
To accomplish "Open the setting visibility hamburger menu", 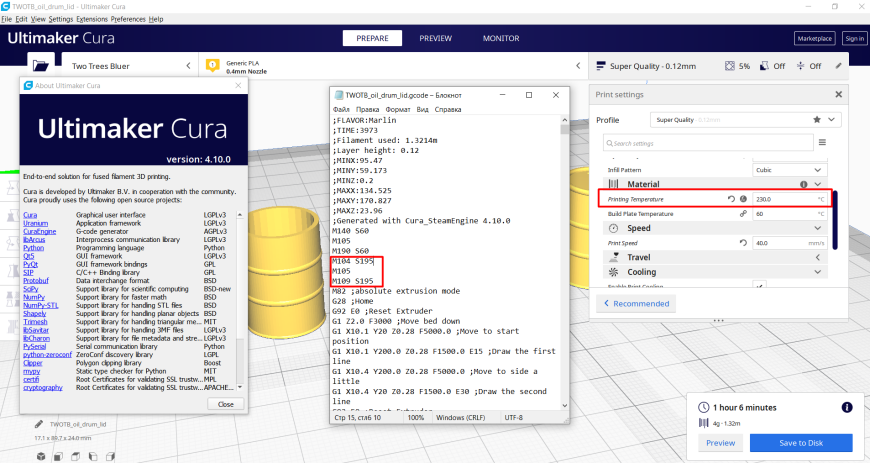I will pyautogui.click(x=822, y=142).
